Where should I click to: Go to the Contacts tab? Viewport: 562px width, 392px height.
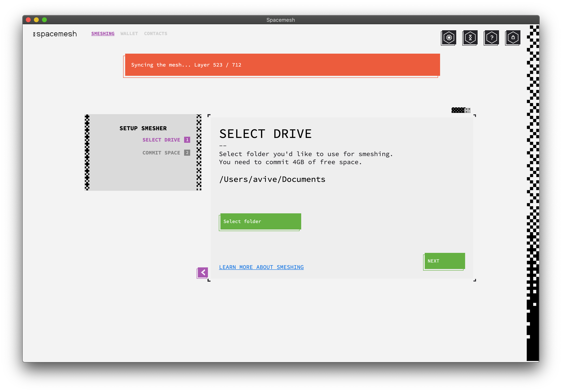pyautogui.click(x=155, y=33)
